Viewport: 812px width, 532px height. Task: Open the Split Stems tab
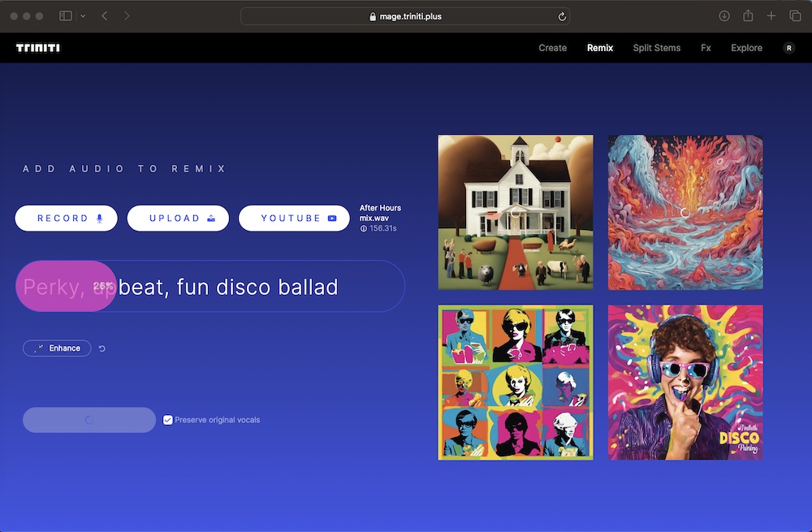click(x=656, y=48)
